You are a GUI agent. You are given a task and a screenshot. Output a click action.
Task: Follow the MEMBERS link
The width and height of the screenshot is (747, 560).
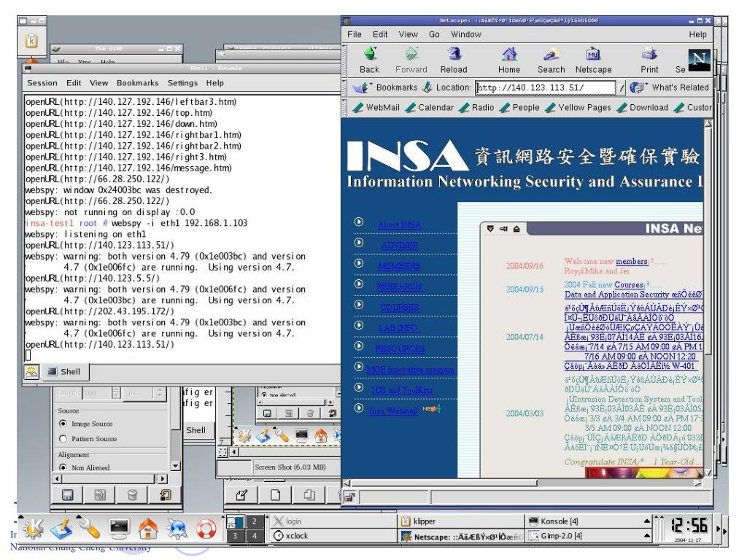point(399,265)
